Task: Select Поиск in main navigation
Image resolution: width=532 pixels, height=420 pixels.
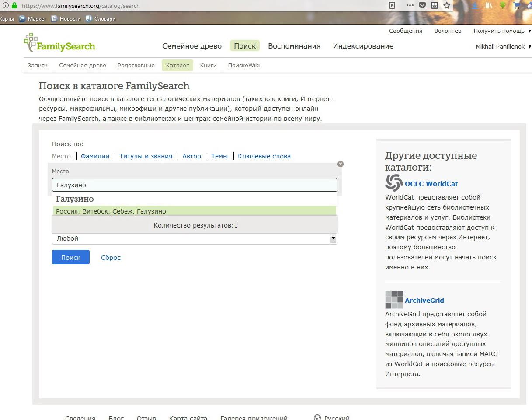Action: click(245, 46)
